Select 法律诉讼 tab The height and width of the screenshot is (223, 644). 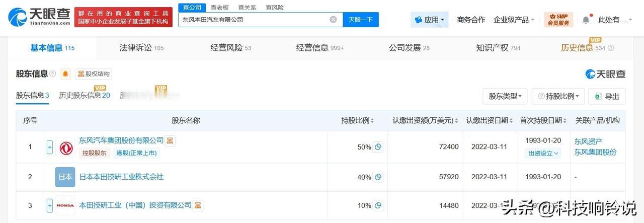pos(141,48)
